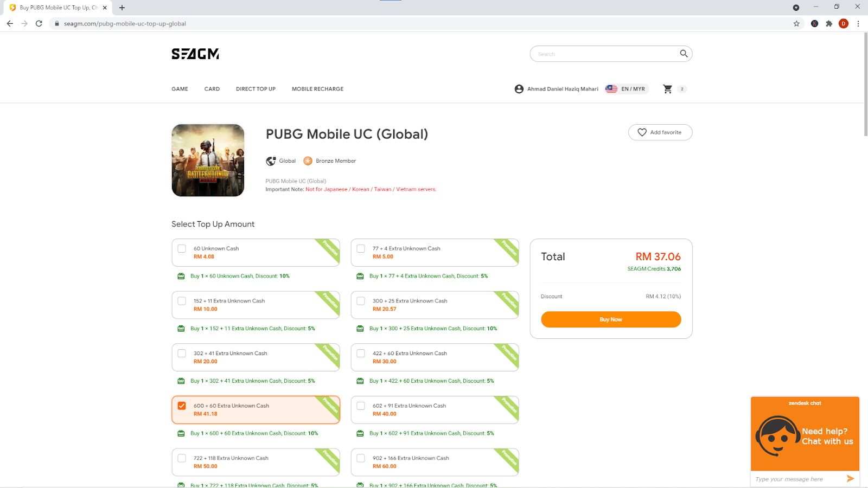Send chat message with arrow icon
868x488 pixels.
coord(850,479)
